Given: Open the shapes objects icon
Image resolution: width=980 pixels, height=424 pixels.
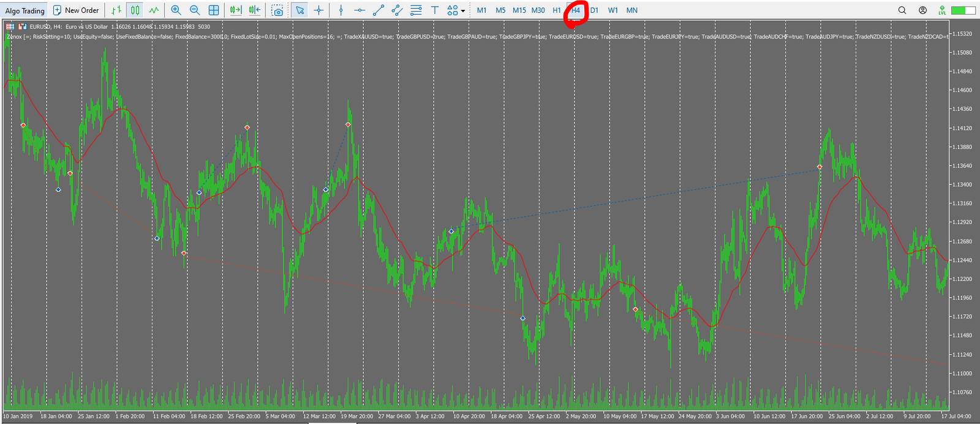Looking at the screenshot, I should (452, 10).
